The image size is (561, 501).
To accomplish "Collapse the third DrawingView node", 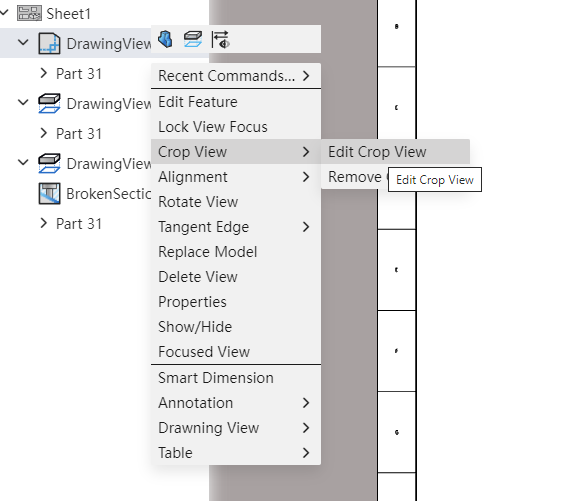I will [23, 162].
